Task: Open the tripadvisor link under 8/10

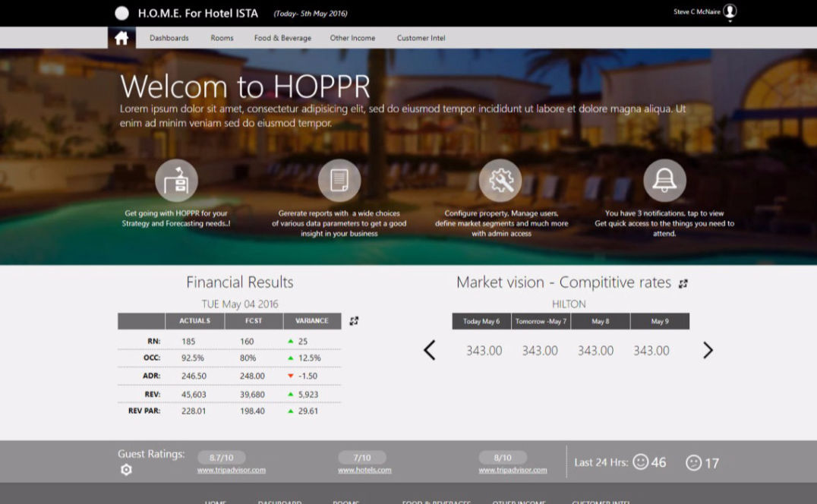Action: pos(513,470)
